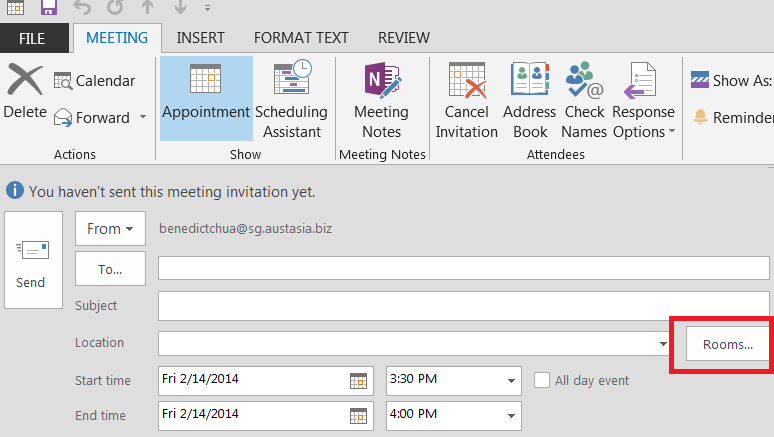Expand the Forward dropdown arrow
The width and height of the screenshot is (774, 437).
tap(143, 117)
